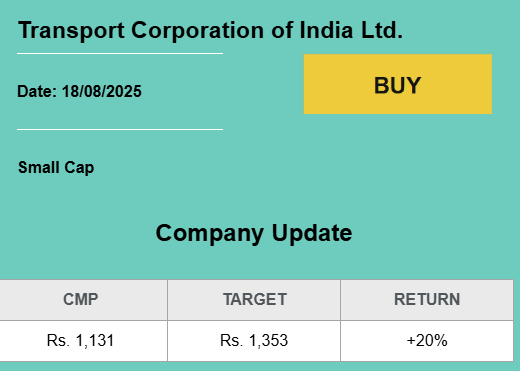This screenshot has height=371, width=520.
Task: Click the word Small in the cap label
Action: click(x=38, y=167)
